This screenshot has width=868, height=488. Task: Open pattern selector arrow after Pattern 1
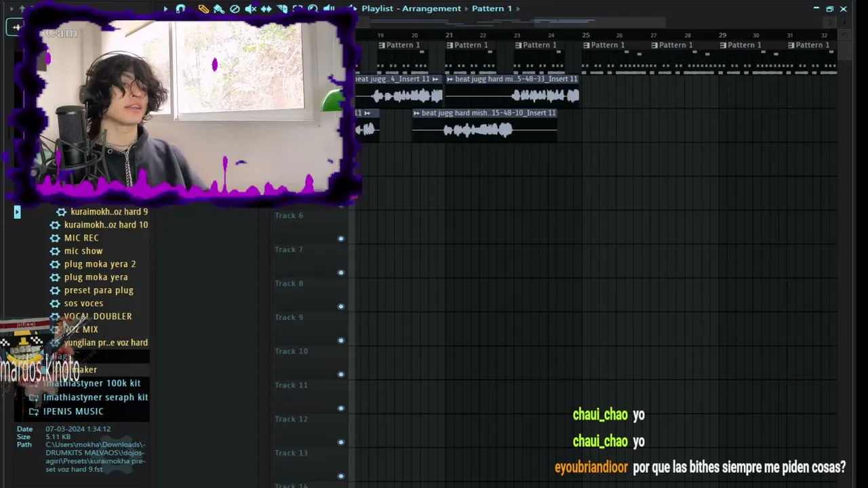point(518,9)
